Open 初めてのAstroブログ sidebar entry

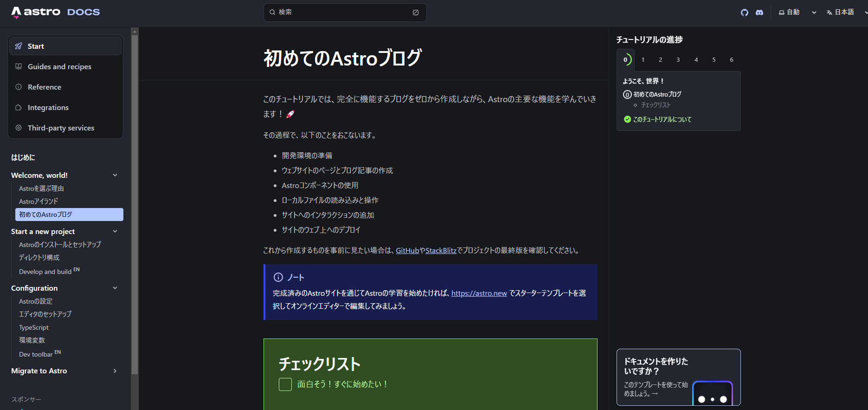(69, 215)
